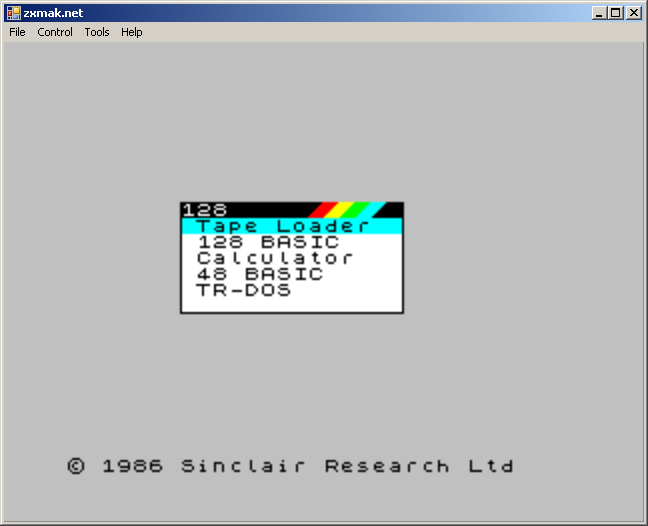
Task: Open the Tools menu
Action: [x=97, y=32]
